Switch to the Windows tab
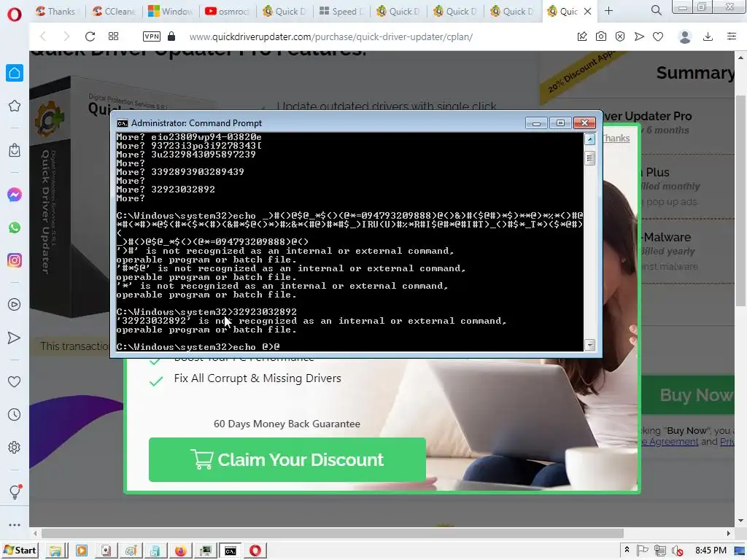The width and height of the screenshot is (747, 560). coord(171,12)
